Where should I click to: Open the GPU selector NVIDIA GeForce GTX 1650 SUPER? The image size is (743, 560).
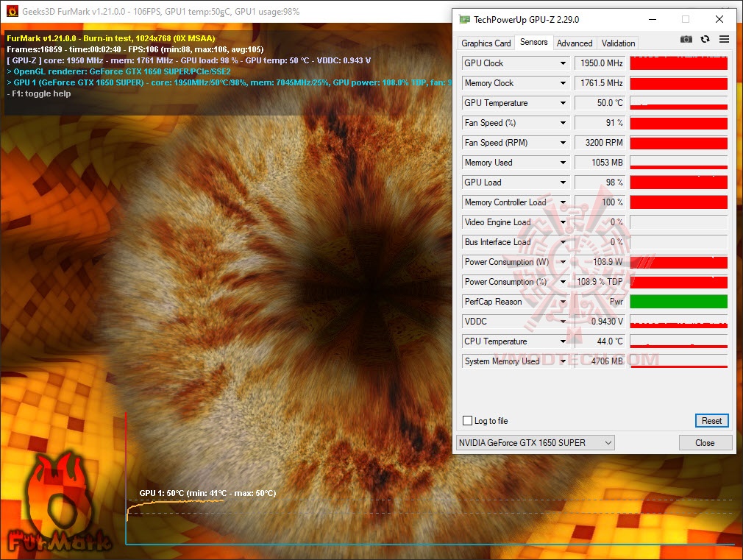[x=536, y=443]
